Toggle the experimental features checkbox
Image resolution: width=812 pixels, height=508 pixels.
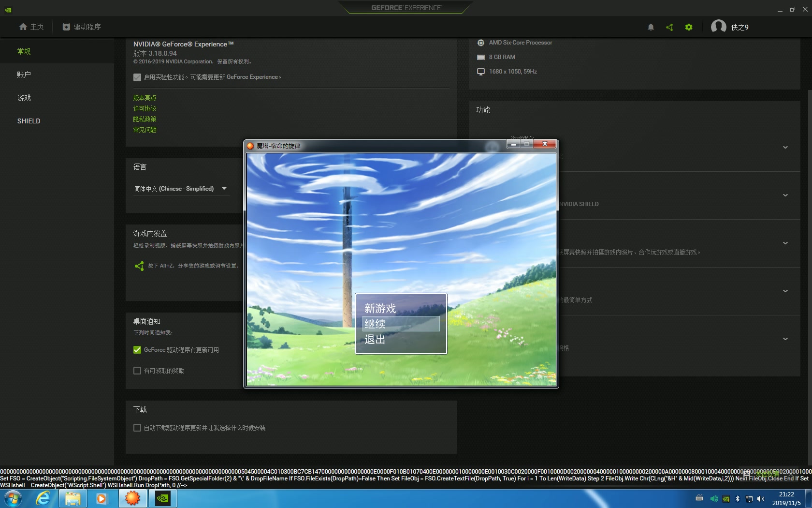[137, 77]
